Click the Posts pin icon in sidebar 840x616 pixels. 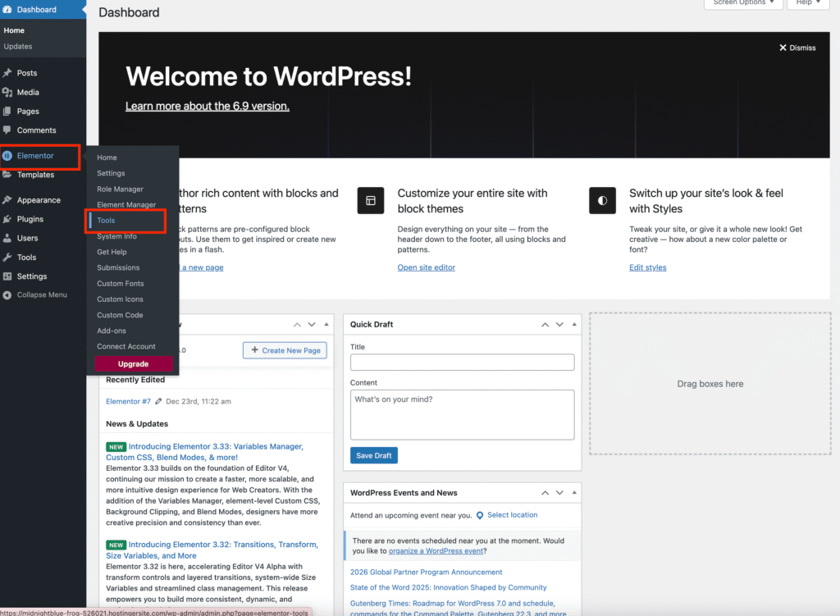coord(7,73)
